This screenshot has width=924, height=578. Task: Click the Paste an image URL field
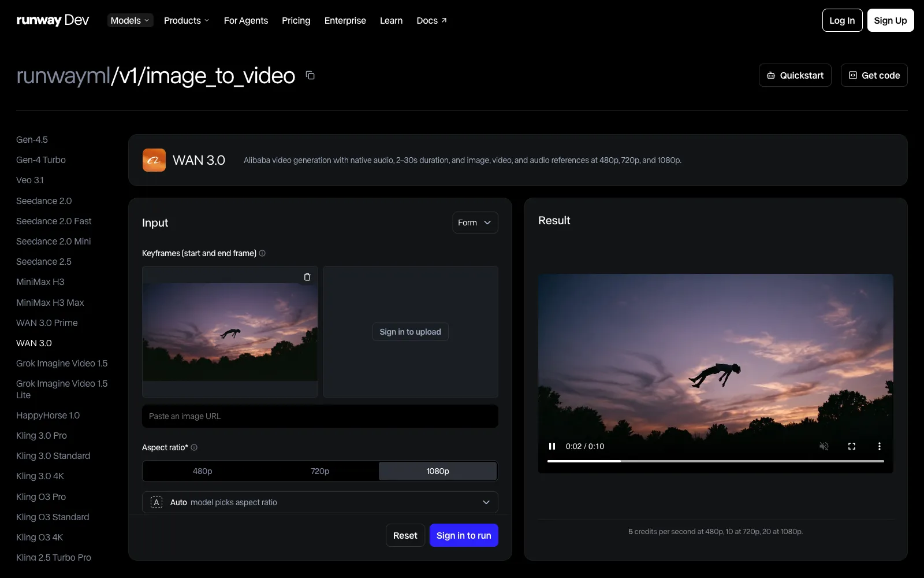[x=320, y=416]
